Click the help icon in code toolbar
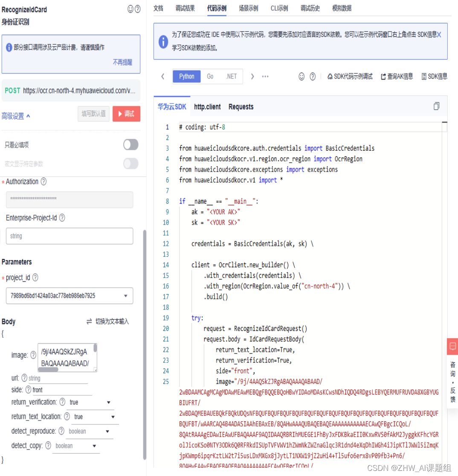Image resolution: width=458 pixels, height=476 pixels. (313, 76)
